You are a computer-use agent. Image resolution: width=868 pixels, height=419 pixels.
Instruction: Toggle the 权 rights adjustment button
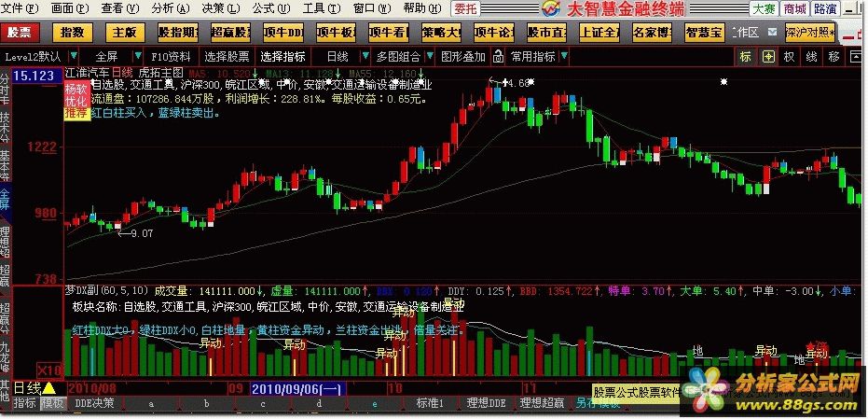point(790,57)
